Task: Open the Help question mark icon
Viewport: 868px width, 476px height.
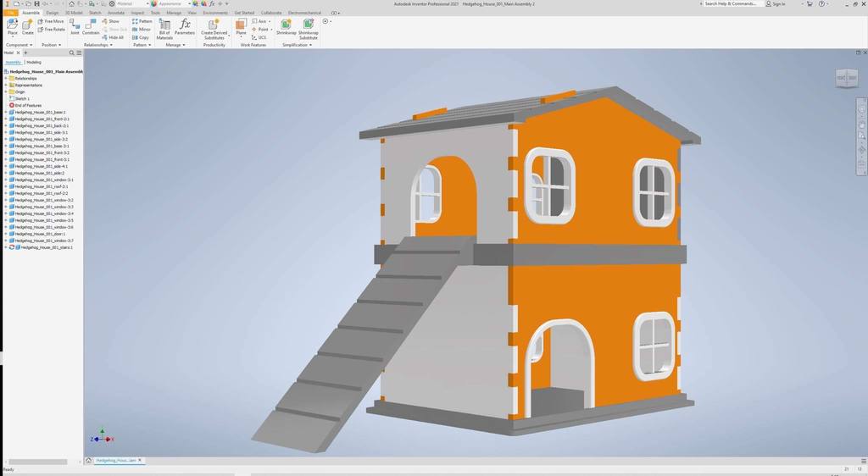Action: [x=821, y=4]
